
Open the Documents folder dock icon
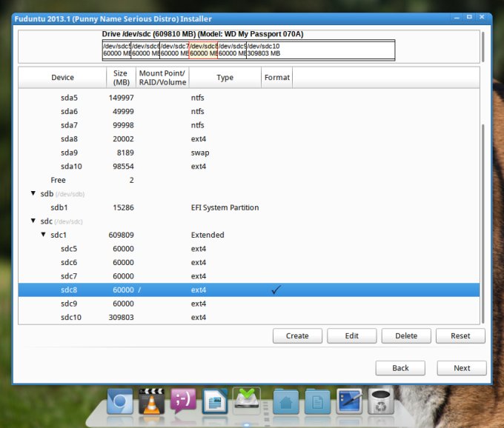click(x=317, y=403)
